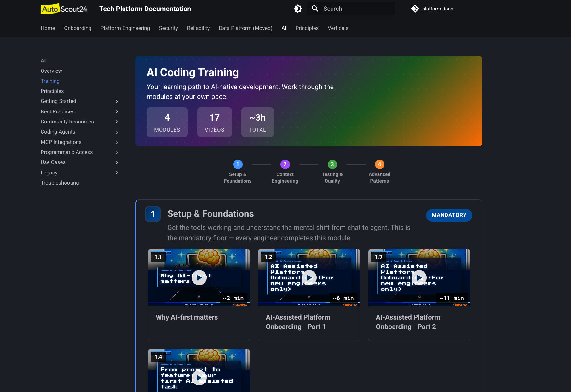Expand the Legacy section chevron
The height and width of the screenshot is (392, 571).
pos(117,173)
